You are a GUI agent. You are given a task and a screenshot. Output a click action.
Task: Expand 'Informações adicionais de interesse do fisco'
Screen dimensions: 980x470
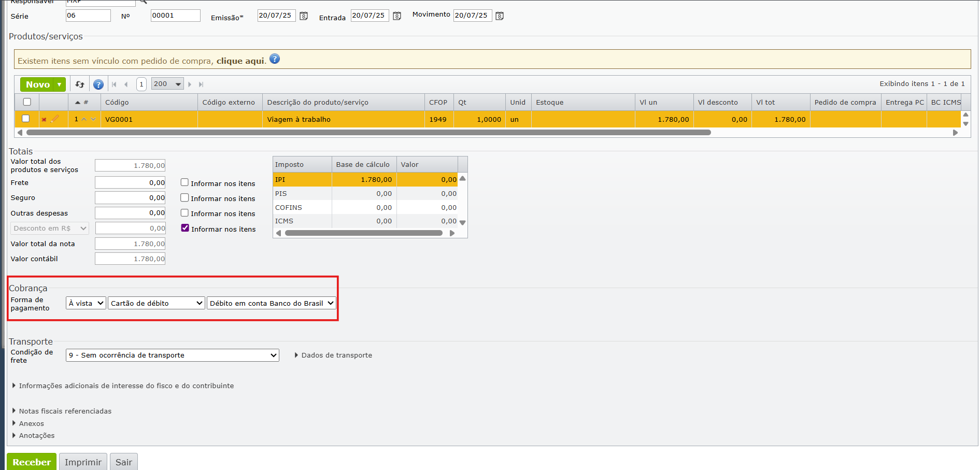[123, 386]
